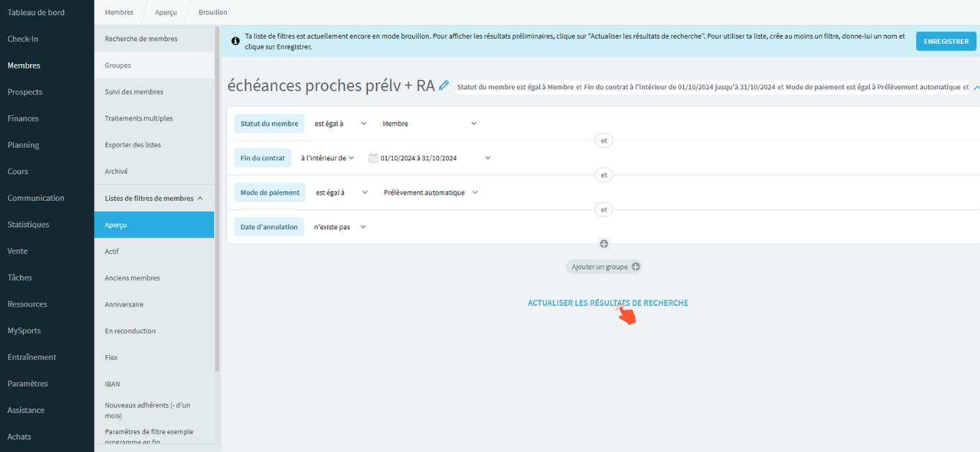Viewport: 980px width, 452px height.
Task: Select the Actif filter list
Action: [154, 252]
